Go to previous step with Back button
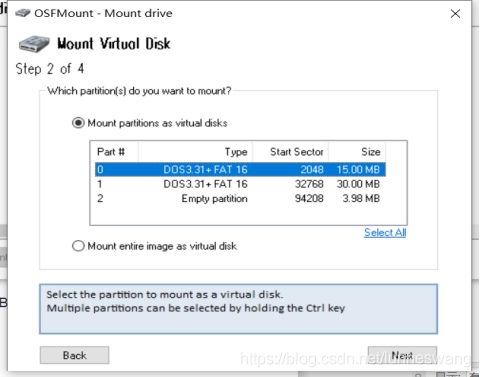The image size is (480, 377). point(74,355)
